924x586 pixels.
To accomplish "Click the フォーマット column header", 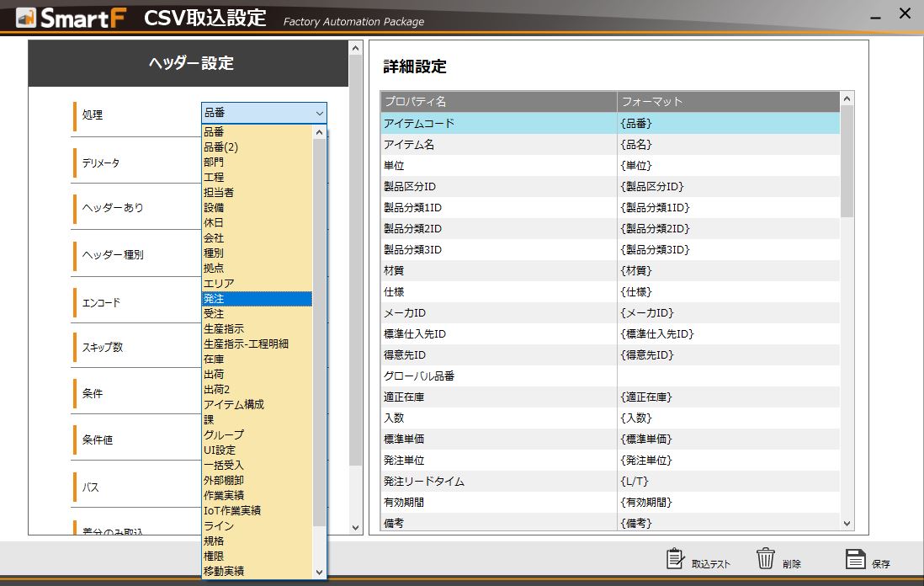I will point(728,102).
